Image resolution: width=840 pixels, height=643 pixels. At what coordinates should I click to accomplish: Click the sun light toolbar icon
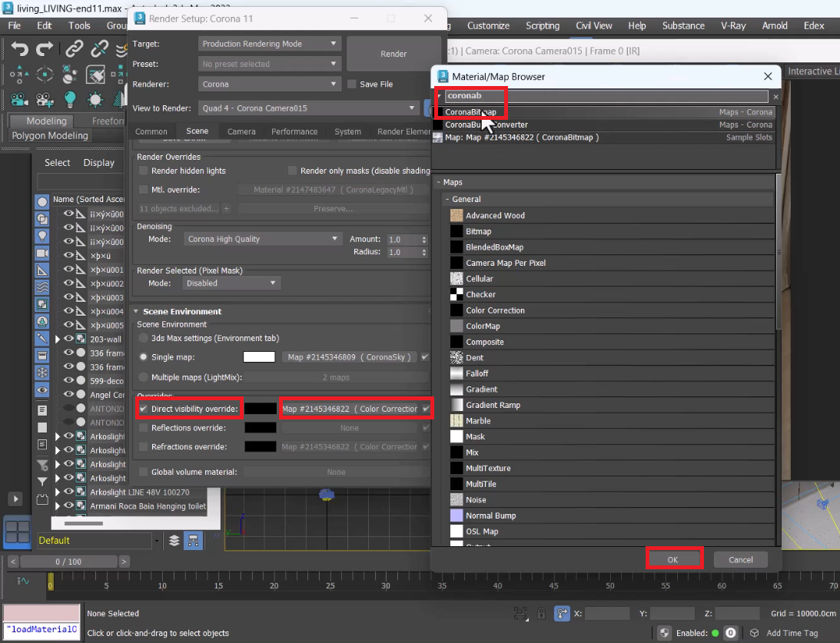pyautogui.click(x=95, y=100)
